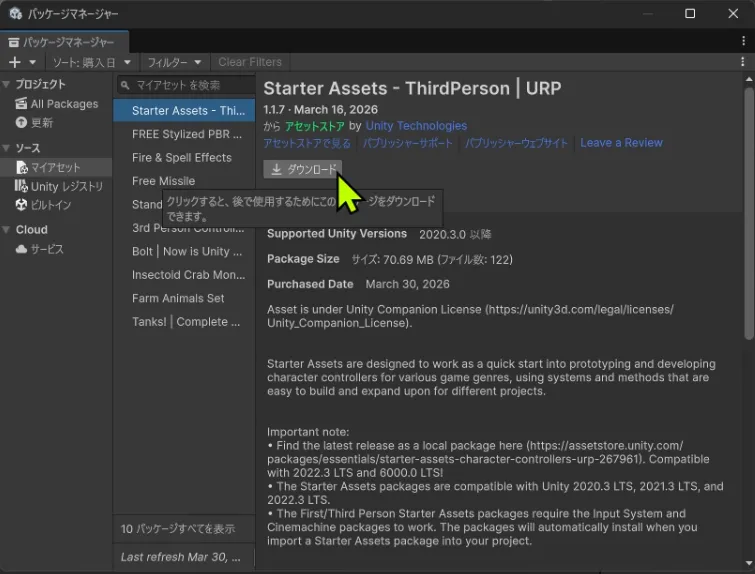Select 更新 (Updates) in the sidebar
This screenshot has width=755, height=574.
tap(42, 122)
